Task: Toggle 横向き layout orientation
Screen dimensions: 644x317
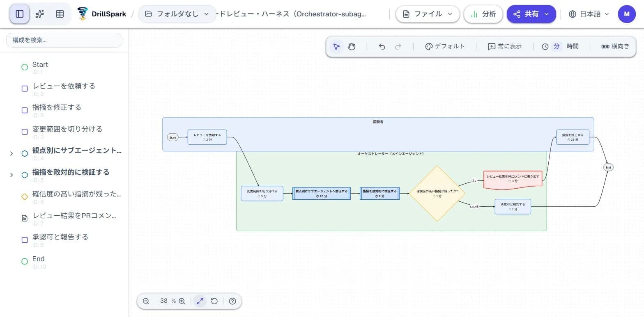Action: pos(615,47)
